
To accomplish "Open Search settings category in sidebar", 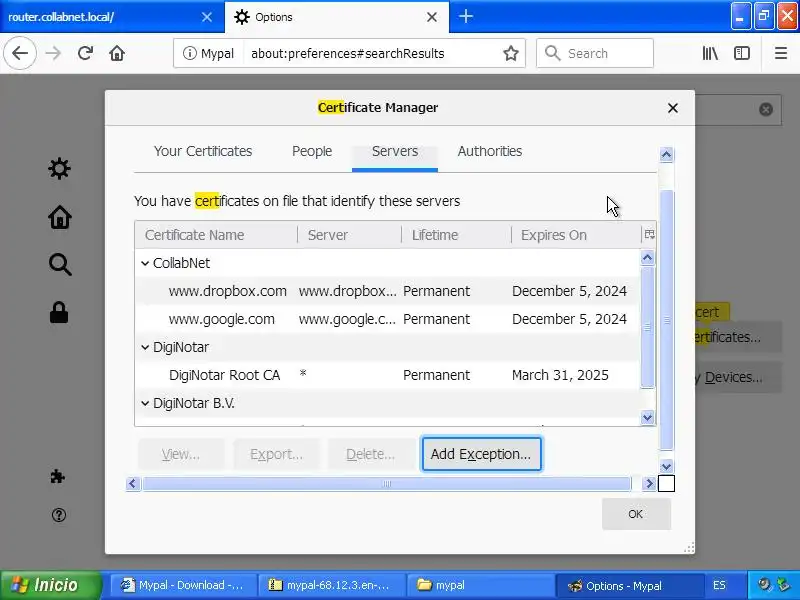I will click(x=60, y=265).
